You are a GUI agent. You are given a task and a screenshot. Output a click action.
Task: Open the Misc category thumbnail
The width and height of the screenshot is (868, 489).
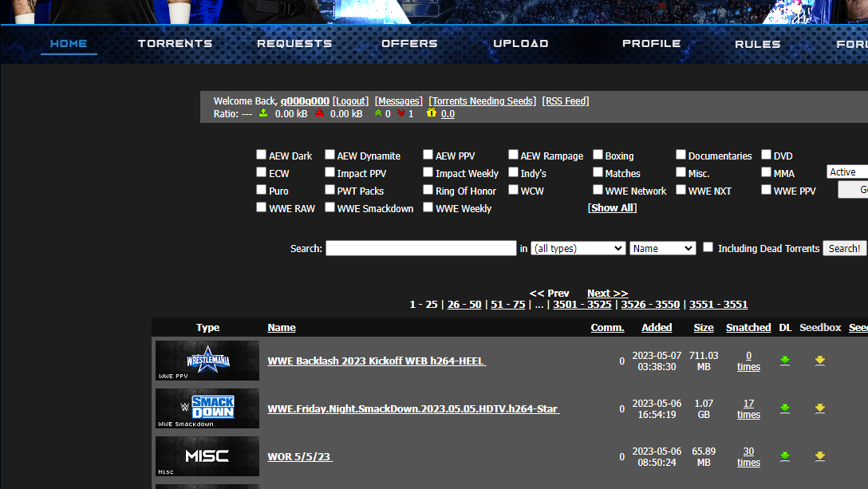(207, 456)
